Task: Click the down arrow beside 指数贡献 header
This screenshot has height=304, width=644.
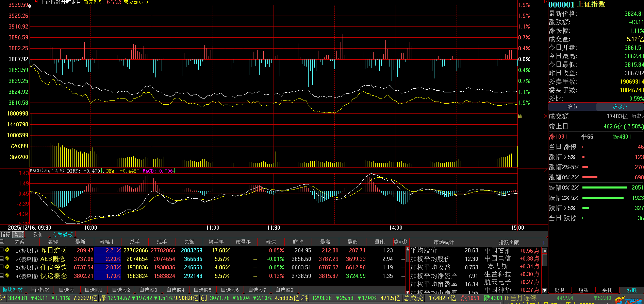Action: click(544, 243)
